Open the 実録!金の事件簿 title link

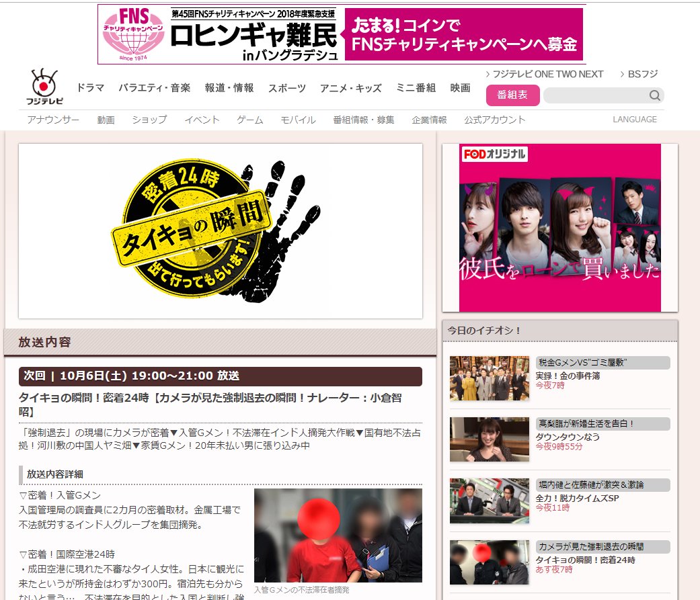(x=568, y=376)
